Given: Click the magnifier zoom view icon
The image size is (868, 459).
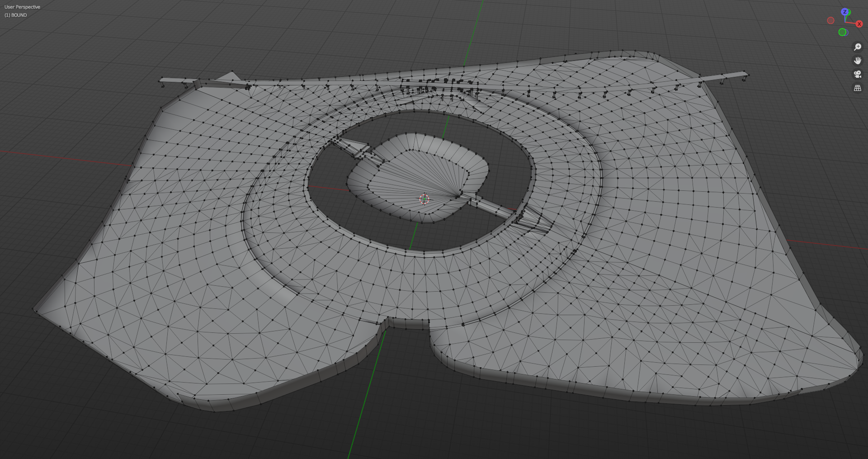Looking at the screenshot, I should coord(858,47).
